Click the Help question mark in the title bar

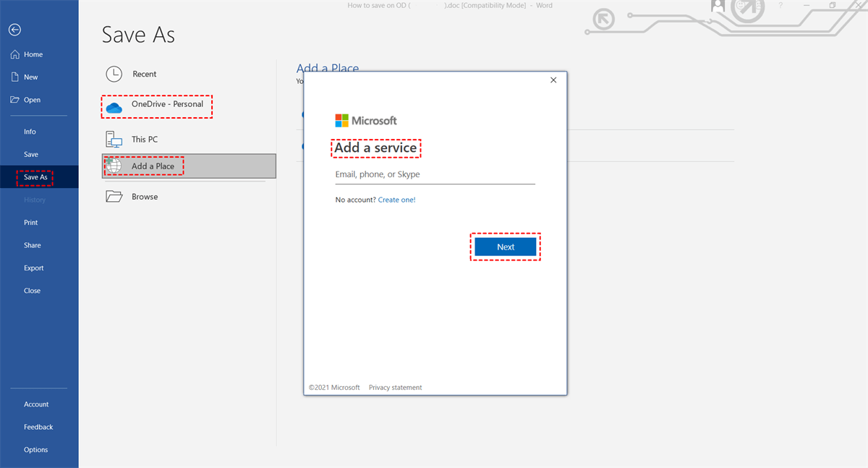780,6
